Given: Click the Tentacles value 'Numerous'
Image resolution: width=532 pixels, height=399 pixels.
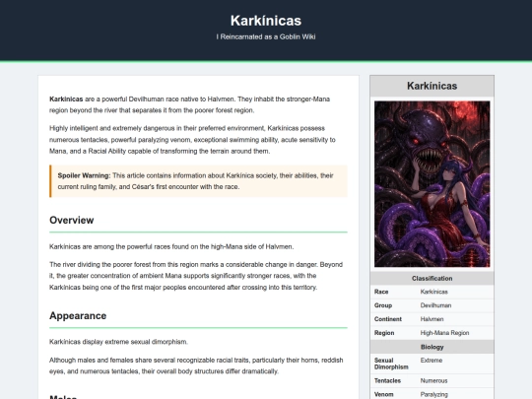Looking at the screenshot, I should (x=433, y=380).
